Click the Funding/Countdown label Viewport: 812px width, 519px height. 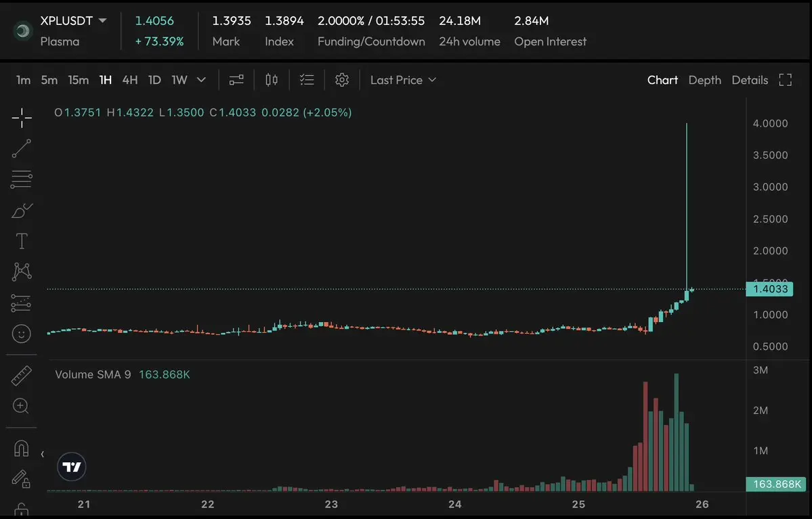pyautogui.click(x=371, y=41)
